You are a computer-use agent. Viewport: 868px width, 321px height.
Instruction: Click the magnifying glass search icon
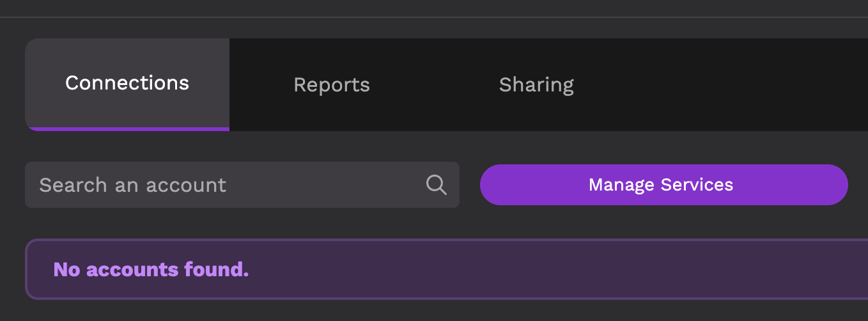[x=436, y=185]
